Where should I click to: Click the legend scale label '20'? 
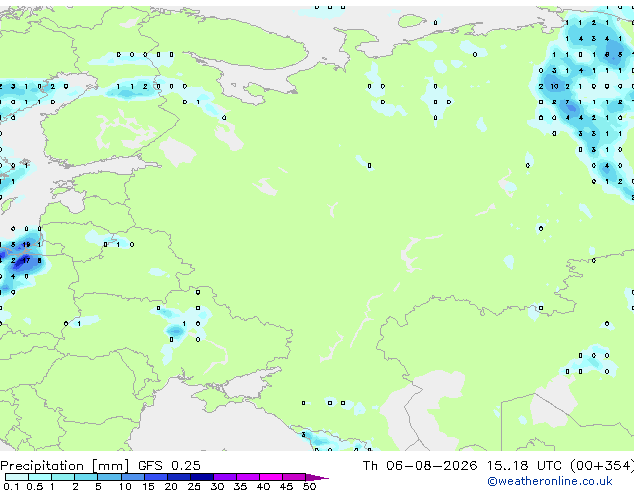point(171,486)
